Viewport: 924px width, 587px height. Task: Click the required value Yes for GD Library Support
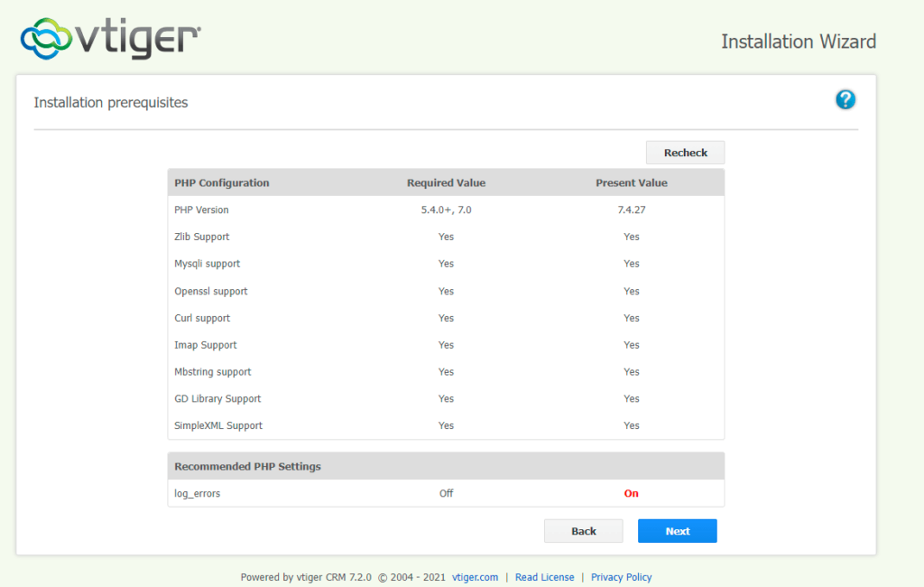point(446,399)
